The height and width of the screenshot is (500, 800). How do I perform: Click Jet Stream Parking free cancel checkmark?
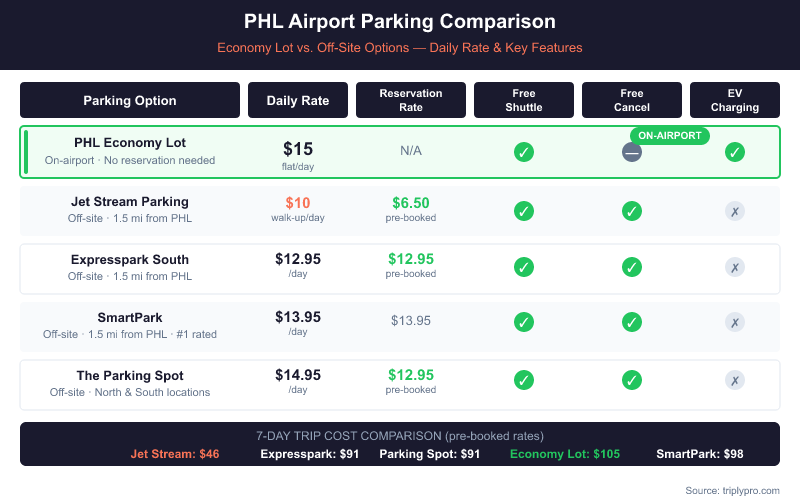point(631,211)
